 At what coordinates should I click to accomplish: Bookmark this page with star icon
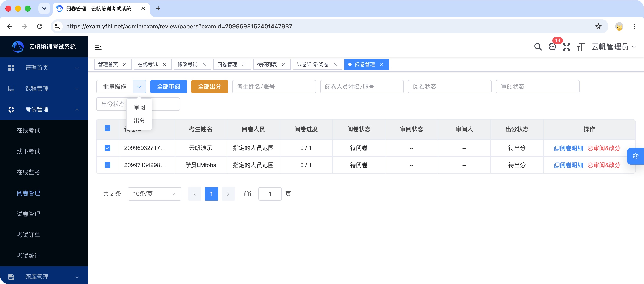(x=598, y=26)
